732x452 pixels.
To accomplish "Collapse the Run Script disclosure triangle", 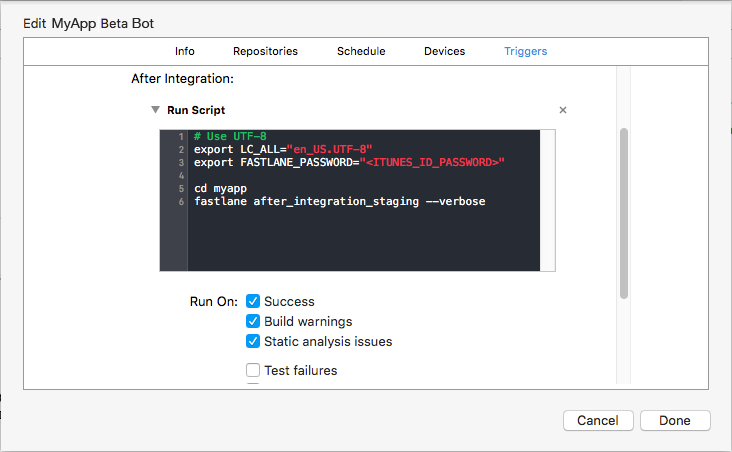I will (x=155, y=110).
